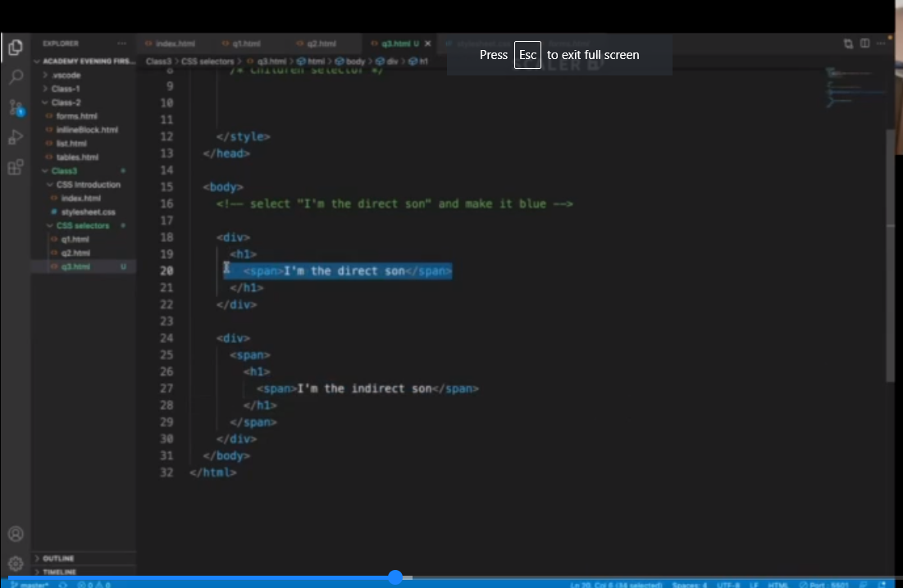Open the Manage gear icon
The width and height of the screenshot is (903, 588).
tap(15, 563)
